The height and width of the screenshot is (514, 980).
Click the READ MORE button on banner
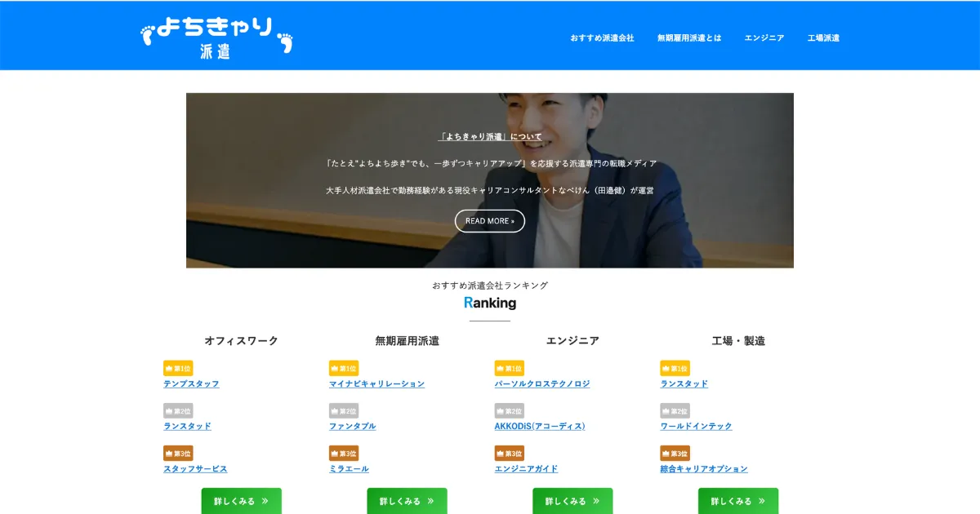coord(490,221)
